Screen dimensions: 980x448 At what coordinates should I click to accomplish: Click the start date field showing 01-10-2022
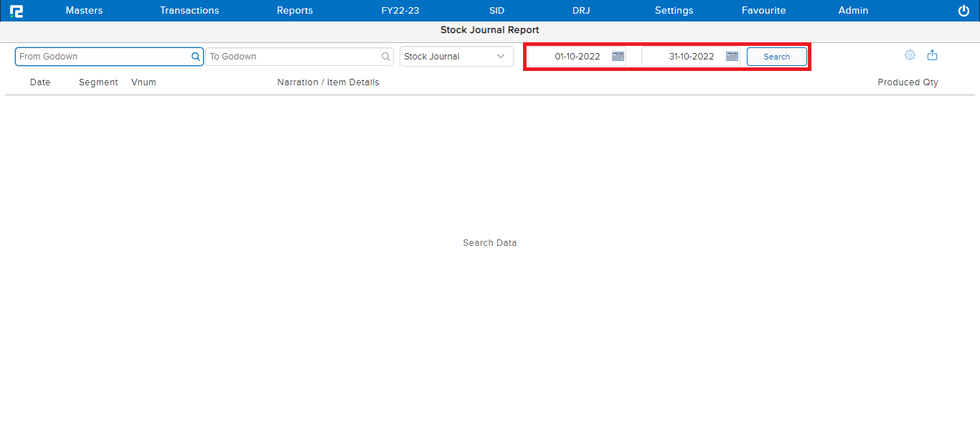click(x=576, y=57)
